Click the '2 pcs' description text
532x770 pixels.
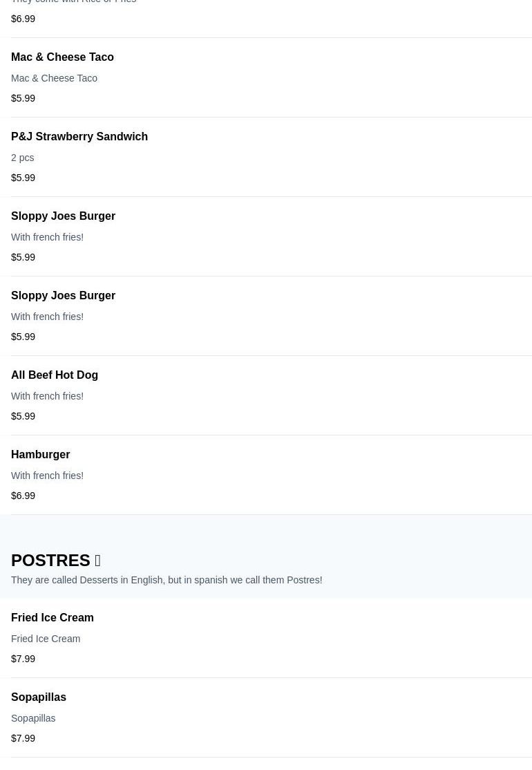pos(22,158)
